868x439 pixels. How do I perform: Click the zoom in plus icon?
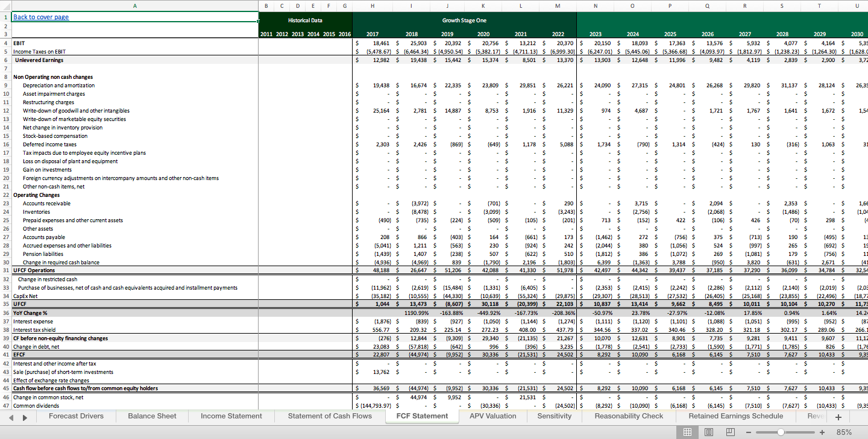pos(822,432)
